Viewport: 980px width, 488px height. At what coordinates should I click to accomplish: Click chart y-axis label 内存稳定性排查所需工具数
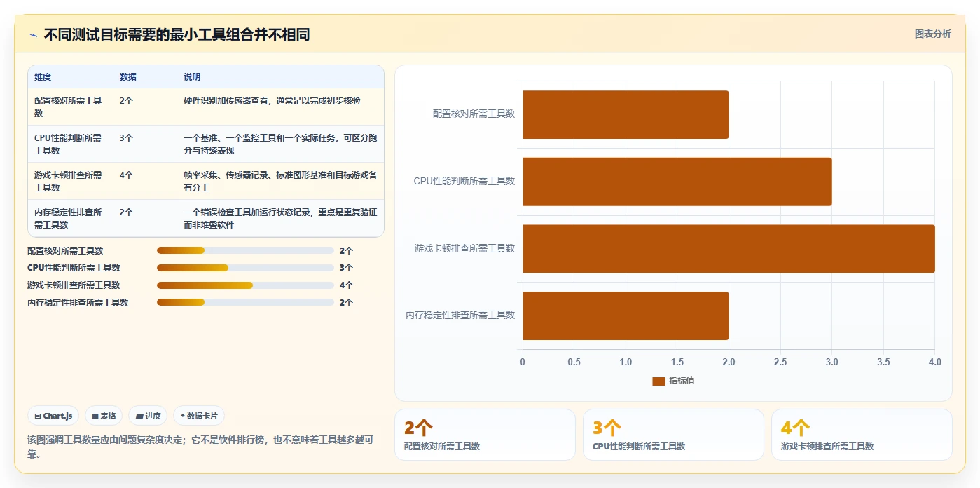[x=460, y=316]
